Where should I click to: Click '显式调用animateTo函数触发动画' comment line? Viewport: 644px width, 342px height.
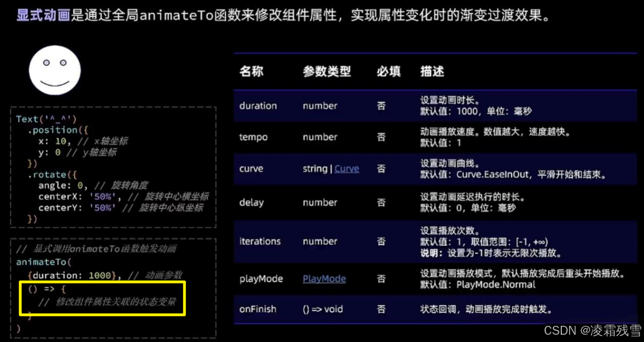97,249
